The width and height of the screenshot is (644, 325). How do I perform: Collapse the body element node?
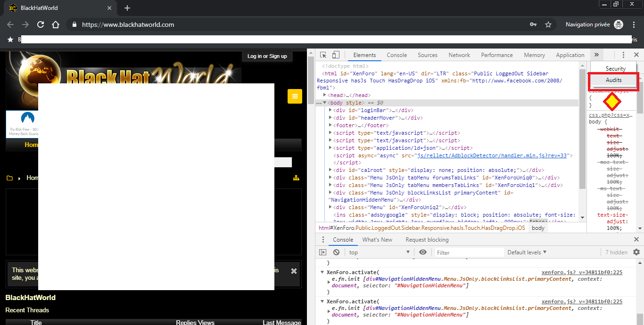pyautogui.click(x=324, y=103)
